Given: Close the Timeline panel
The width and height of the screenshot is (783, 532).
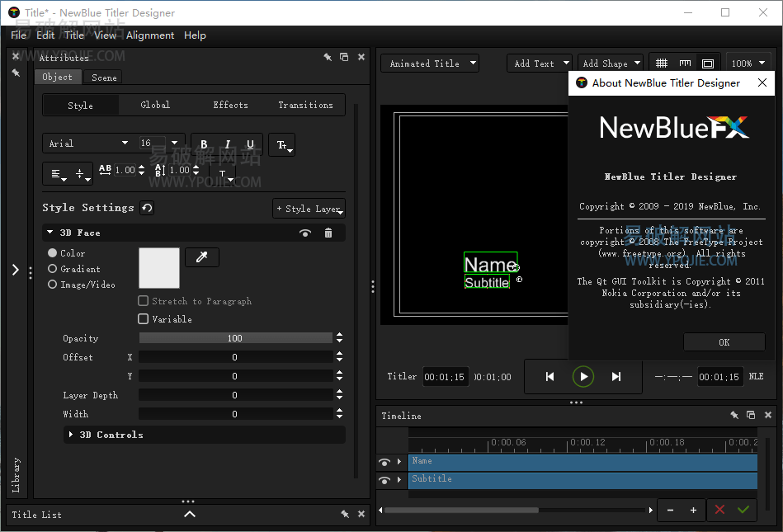Looking at the screenshot, I should point(768,415).
